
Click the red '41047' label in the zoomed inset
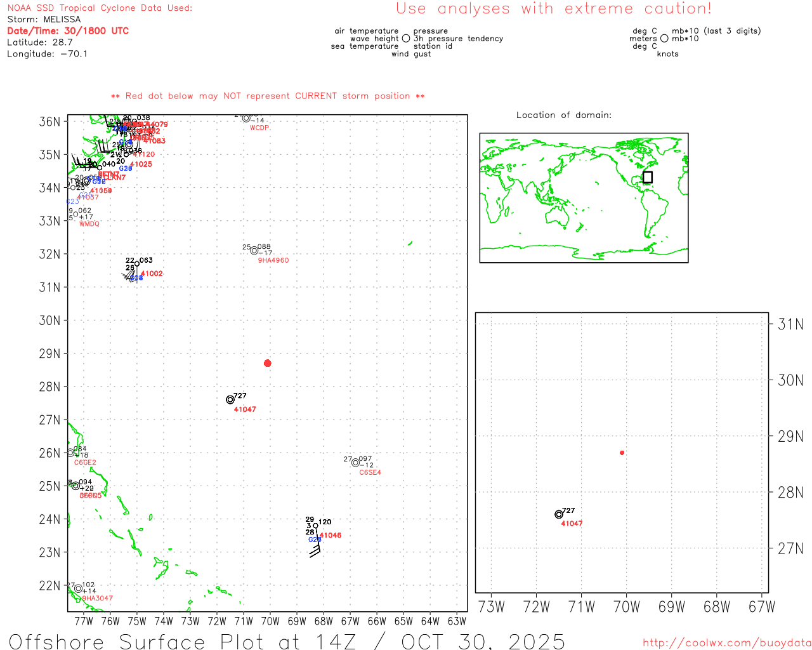572,524
